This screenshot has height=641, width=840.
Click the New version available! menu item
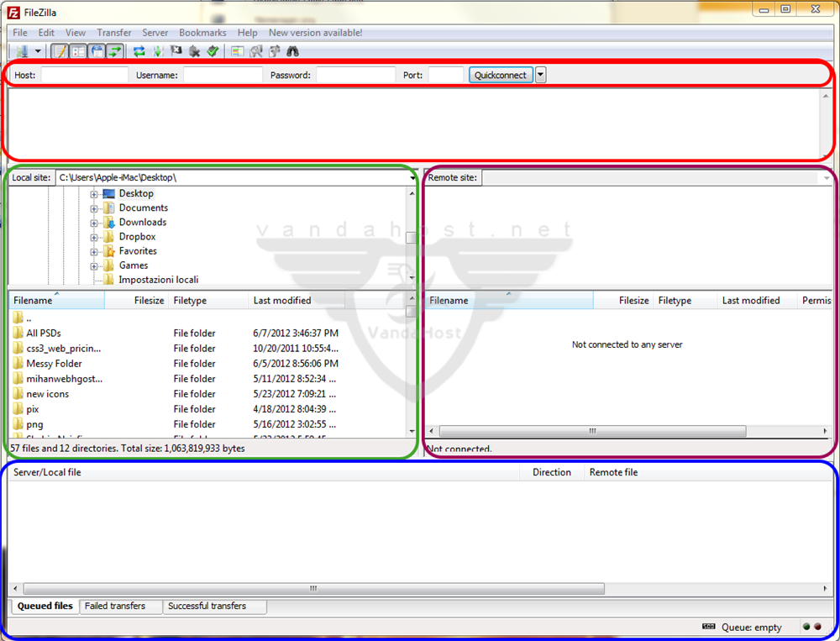tap(316, 33)
